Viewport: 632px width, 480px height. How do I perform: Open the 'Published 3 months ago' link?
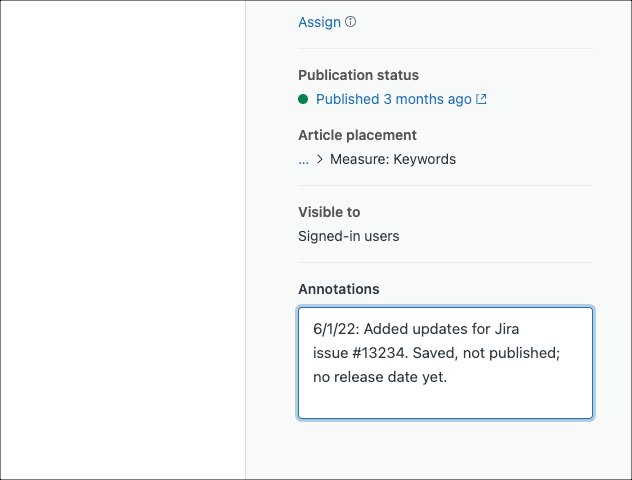pos(393,99)
